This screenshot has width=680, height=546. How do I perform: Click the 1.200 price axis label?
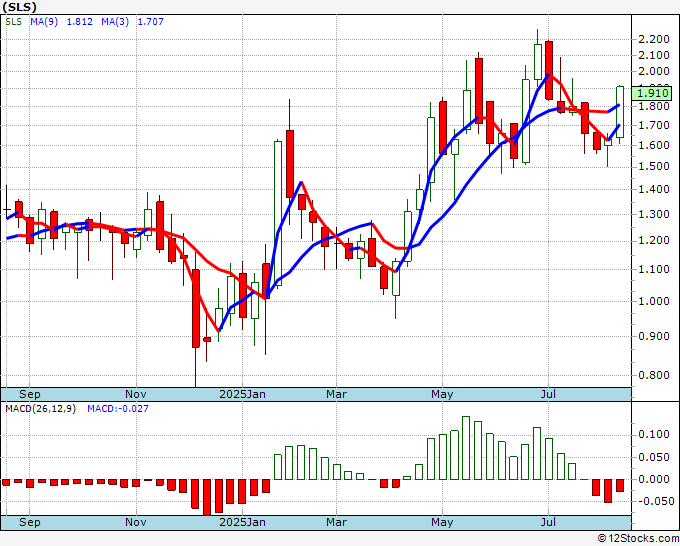[x=654, y=240]
